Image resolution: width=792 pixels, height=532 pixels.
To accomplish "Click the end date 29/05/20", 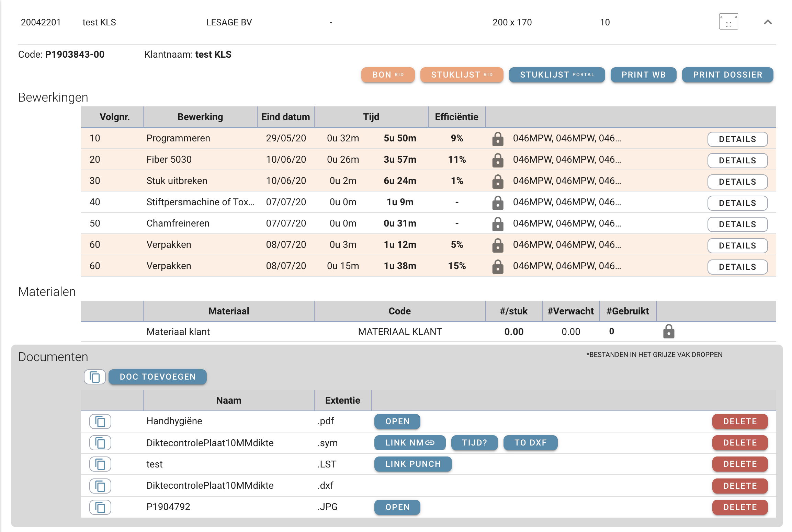I will (x=286, y=138).
